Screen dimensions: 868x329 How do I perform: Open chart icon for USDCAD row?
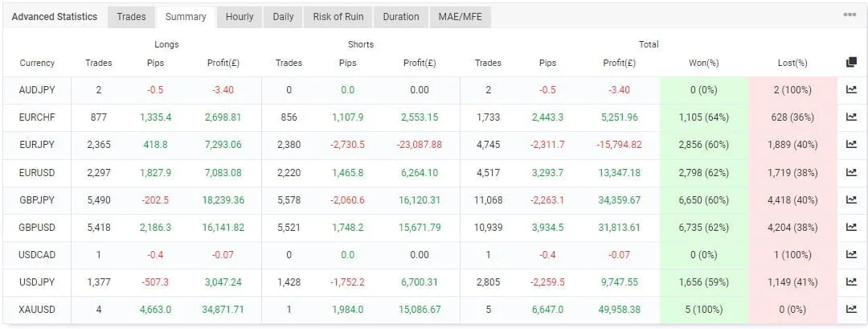tap(851, 254)
